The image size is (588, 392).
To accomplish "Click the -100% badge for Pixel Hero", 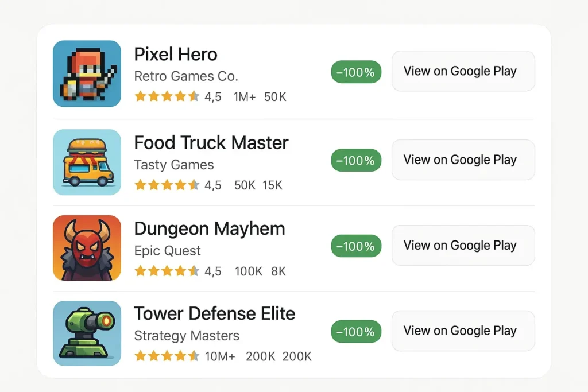I will click(x=356, y=72).
